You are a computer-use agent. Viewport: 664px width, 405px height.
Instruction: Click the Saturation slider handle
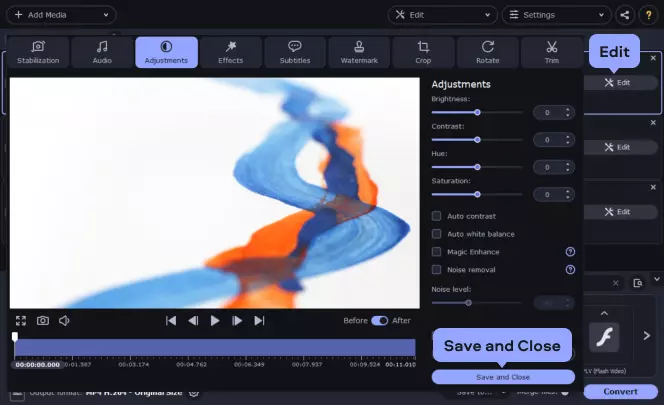pyautogui.click(x=477, y=194)
